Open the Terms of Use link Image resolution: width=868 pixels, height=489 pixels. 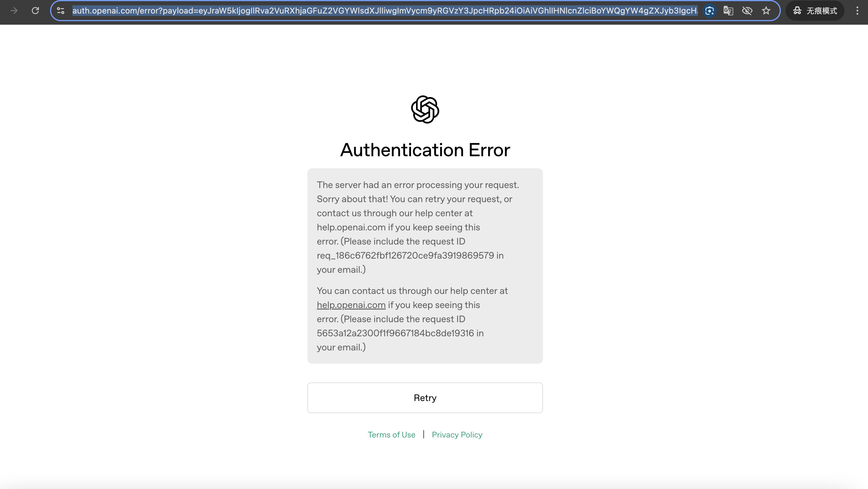(x=391, y=435)
